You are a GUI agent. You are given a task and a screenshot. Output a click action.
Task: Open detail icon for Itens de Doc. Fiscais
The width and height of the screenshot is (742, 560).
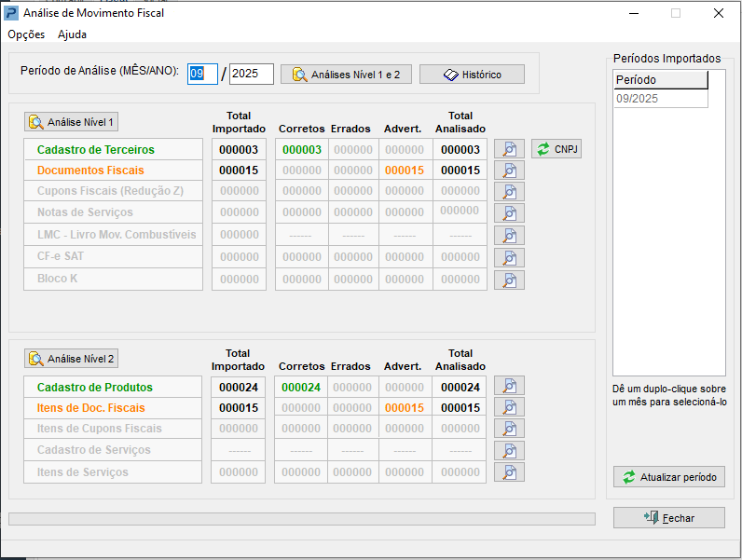tap(509, 407)
